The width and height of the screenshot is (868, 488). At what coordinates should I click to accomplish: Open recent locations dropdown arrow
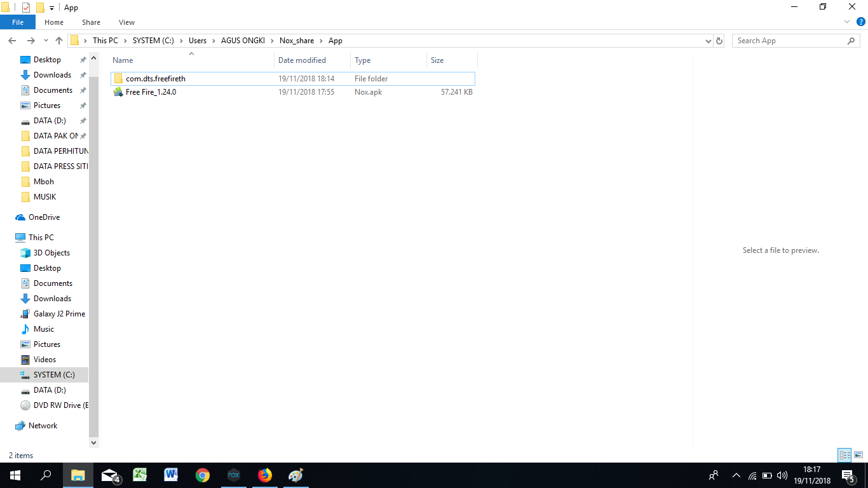tap(46, 41)
